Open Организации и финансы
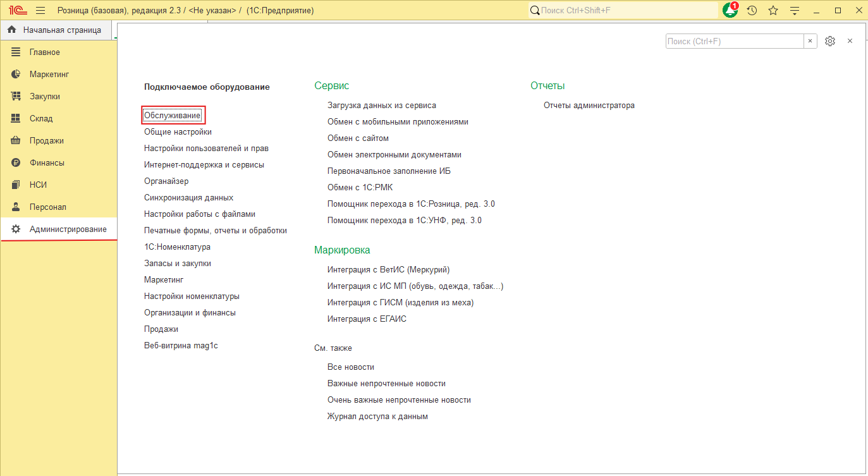The image size is (868, 476). point(190,313)
